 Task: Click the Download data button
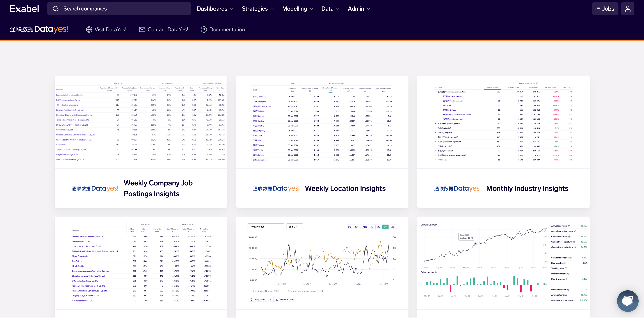(285, 299)
